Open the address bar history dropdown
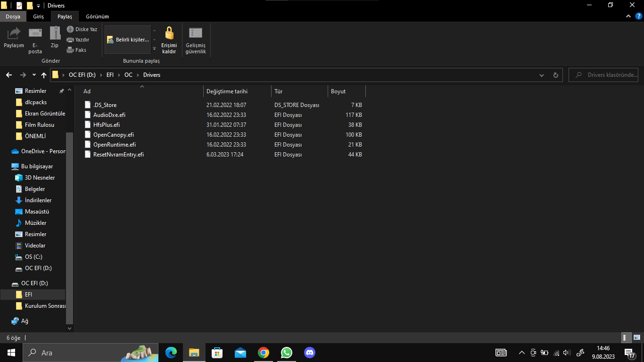 (542, 75)
